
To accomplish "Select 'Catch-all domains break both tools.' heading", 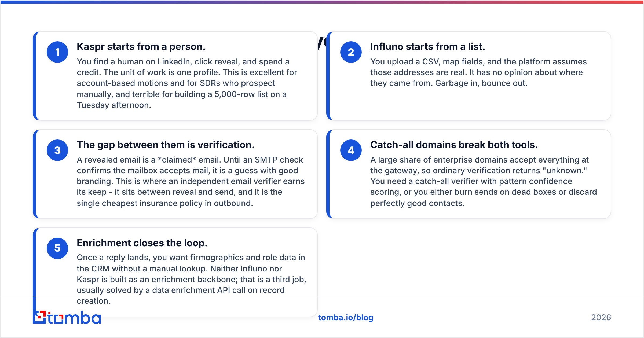I will [454, 145].
